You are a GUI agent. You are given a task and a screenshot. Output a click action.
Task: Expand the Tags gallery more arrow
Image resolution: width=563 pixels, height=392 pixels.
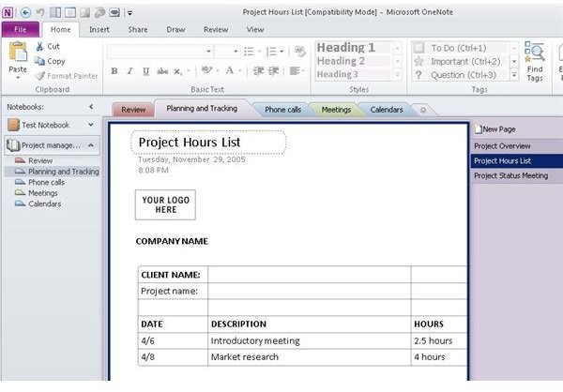pyautogui.click(x=514, y=75)
